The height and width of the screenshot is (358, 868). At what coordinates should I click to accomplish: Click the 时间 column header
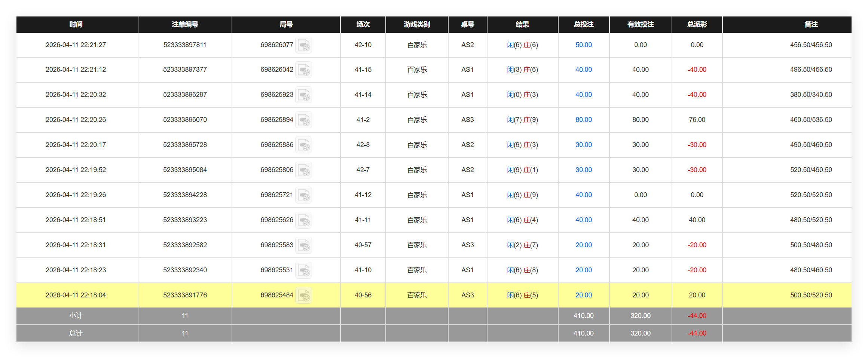pyautogui.click(x=76, y=24)
